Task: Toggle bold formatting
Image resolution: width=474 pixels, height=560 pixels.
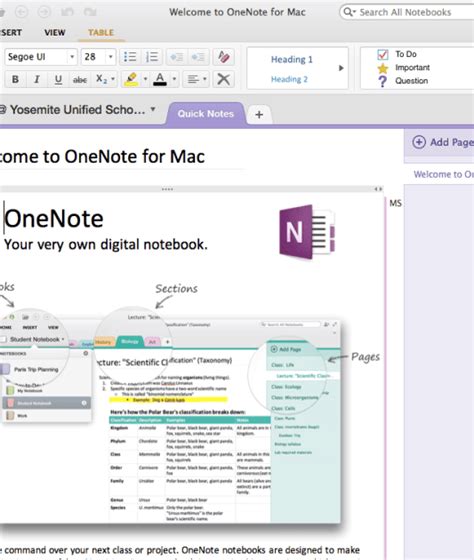Action: click(15, 79)
